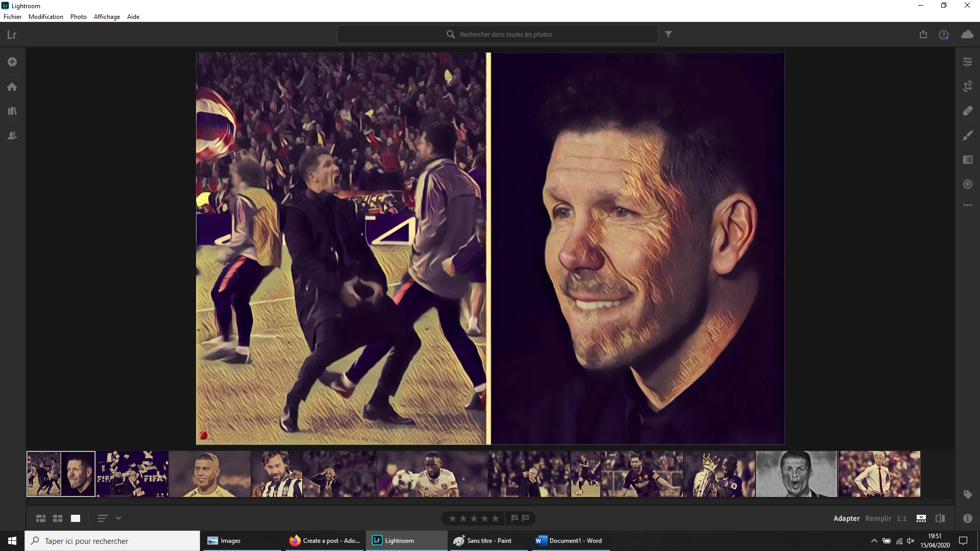
Task: Toggle the reject flag on photo
Action: click(x=526, y=518)
